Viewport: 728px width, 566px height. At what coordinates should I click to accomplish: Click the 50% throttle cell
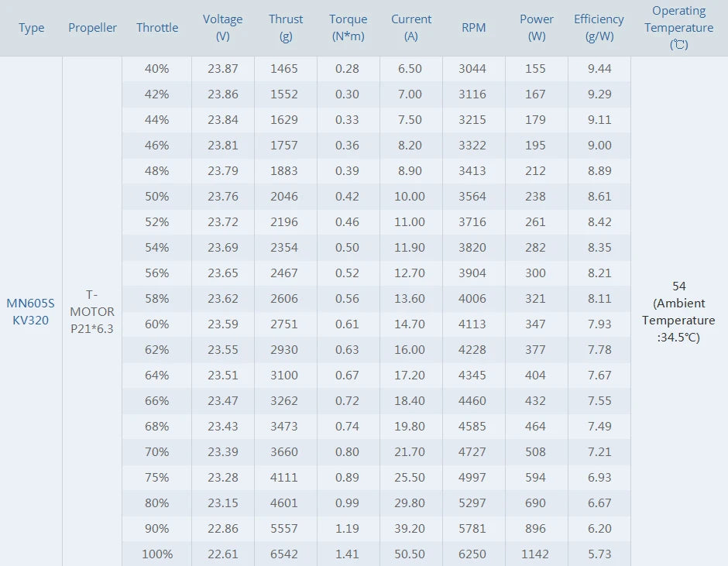[157, 197]
